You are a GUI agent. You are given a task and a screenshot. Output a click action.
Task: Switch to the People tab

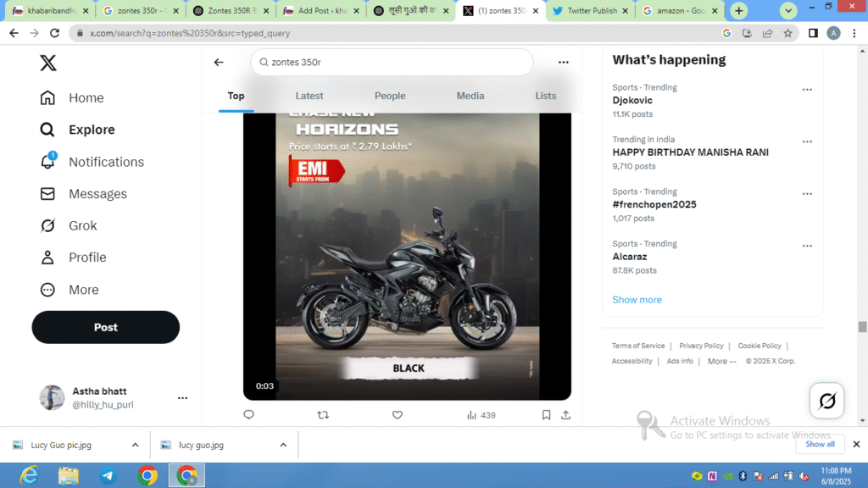[390, 96]
